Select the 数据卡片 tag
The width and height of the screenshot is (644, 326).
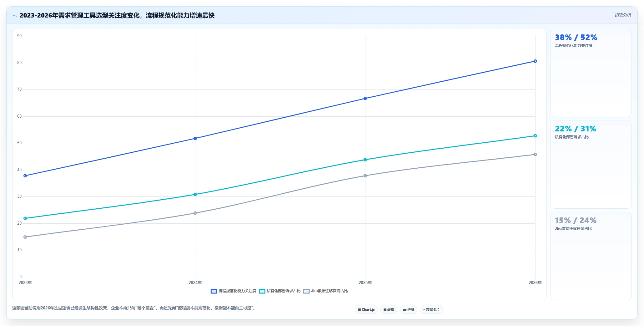[x=431, y=309]
